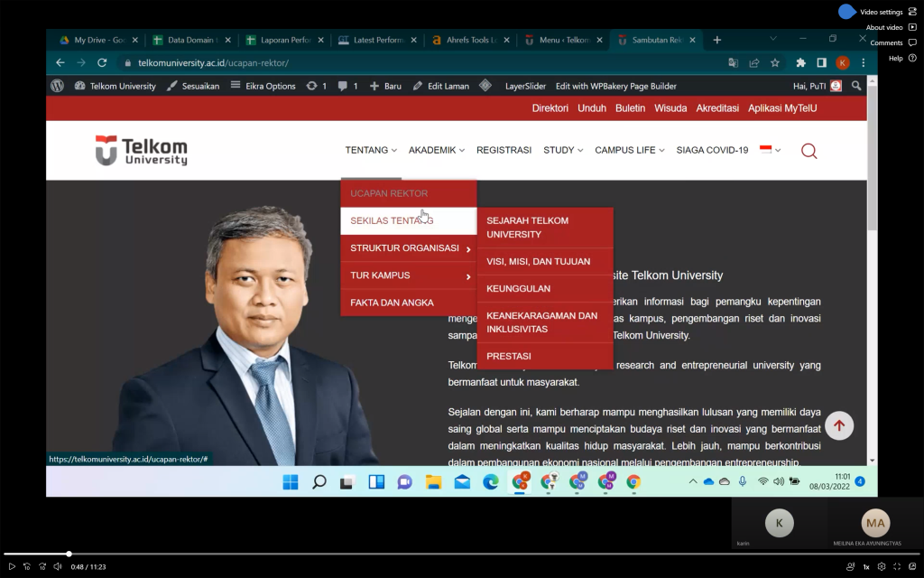
Task: Click the site search magnifier icon
Action: [x=809, y=151]
